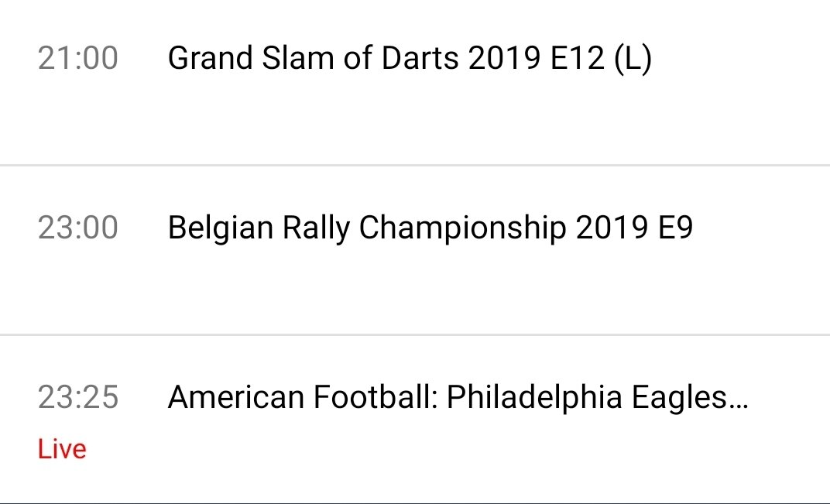Screen dimensions: 830x504
Task: Tap blank space below Belgian Rally Championship title
Action: click(x=415, y=291)
